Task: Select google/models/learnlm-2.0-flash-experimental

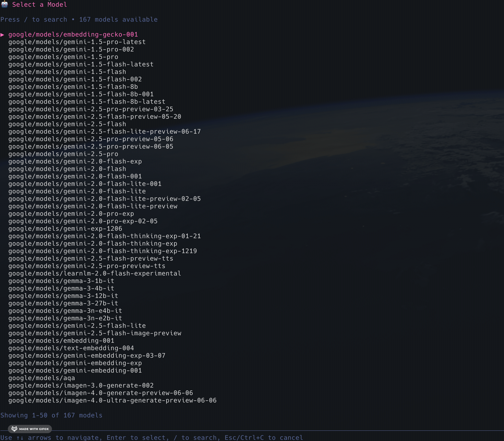Action: 95,273
